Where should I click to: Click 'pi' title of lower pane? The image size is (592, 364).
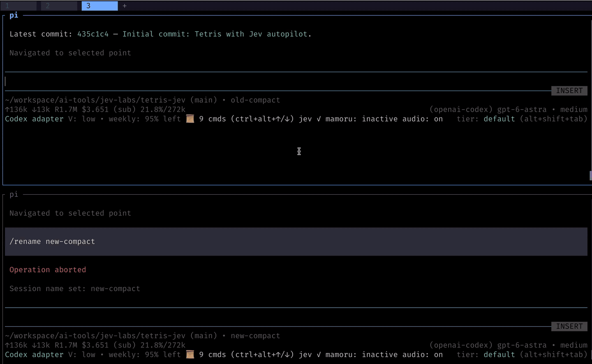click(14, 194)
